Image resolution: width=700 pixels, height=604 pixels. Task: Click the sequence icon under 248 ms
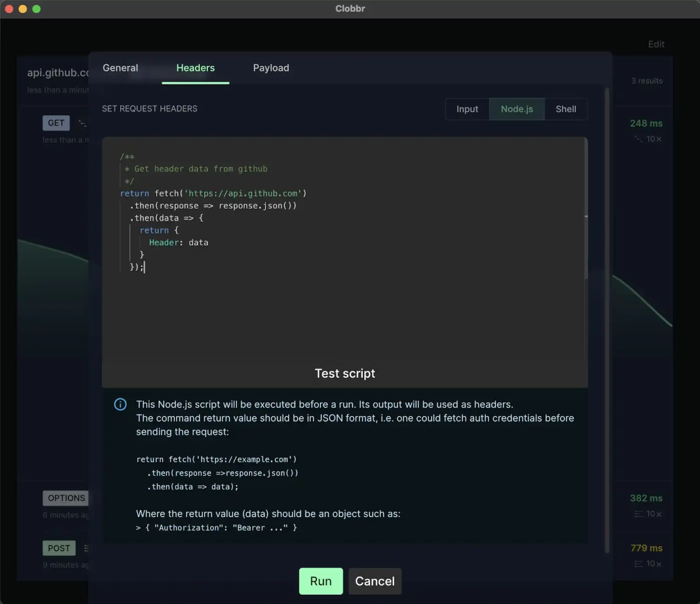coord(638,139)
